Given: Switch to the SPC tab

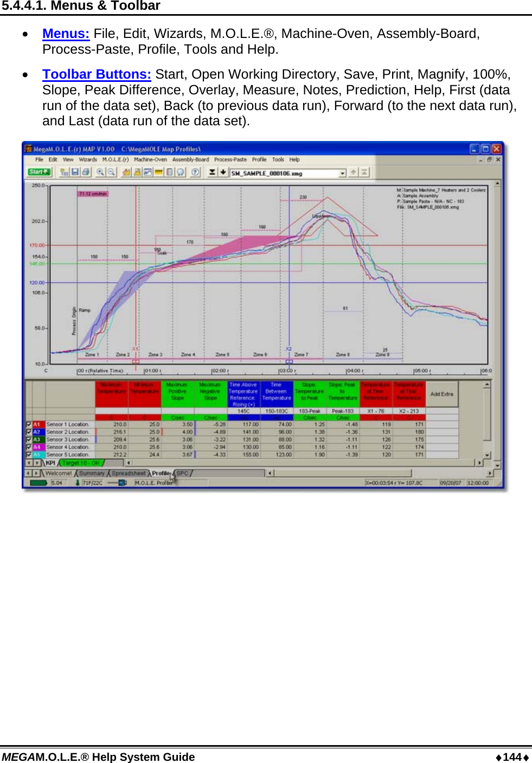Looking at the screenshot, I should [182, 473].
